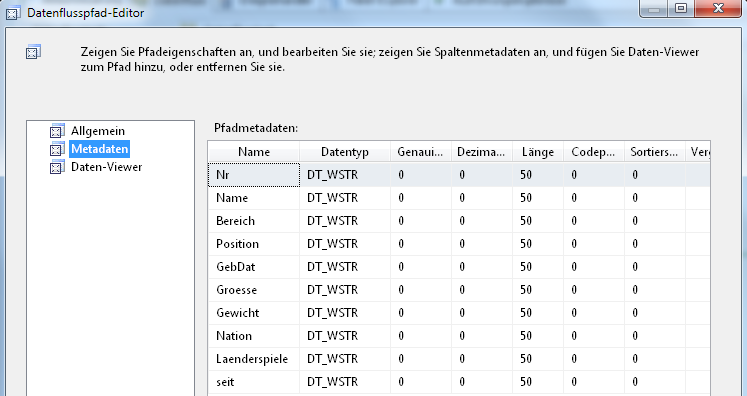Click the Allgemein page icon

tap(57, 131)
